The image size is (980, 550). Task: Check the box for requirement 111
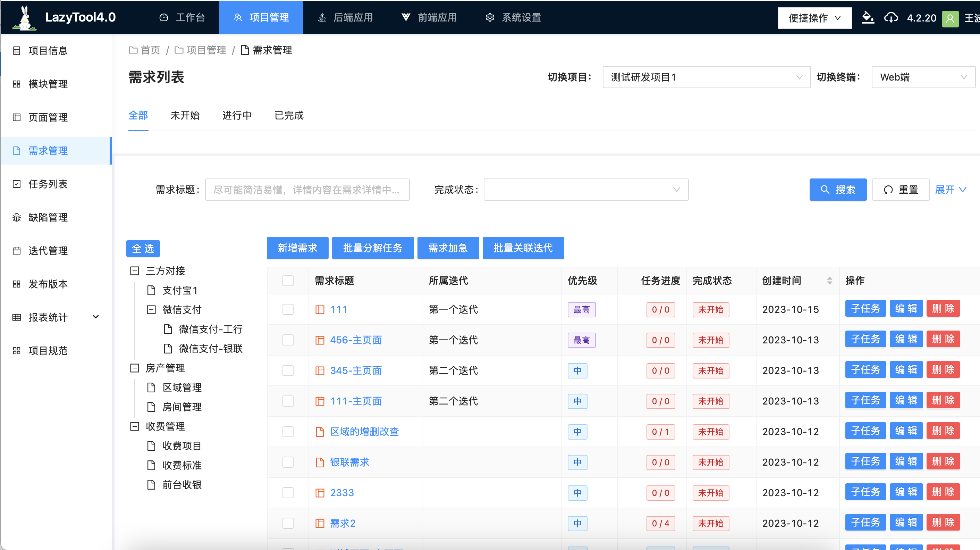pos(288,309)
